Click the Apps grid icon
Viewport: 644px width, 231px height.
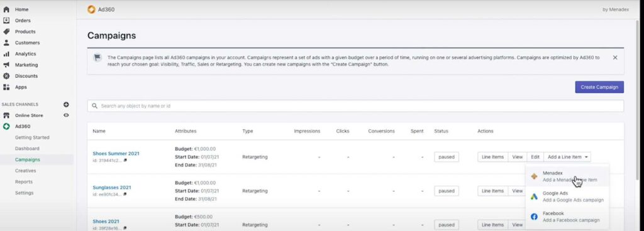click(6, 87)
